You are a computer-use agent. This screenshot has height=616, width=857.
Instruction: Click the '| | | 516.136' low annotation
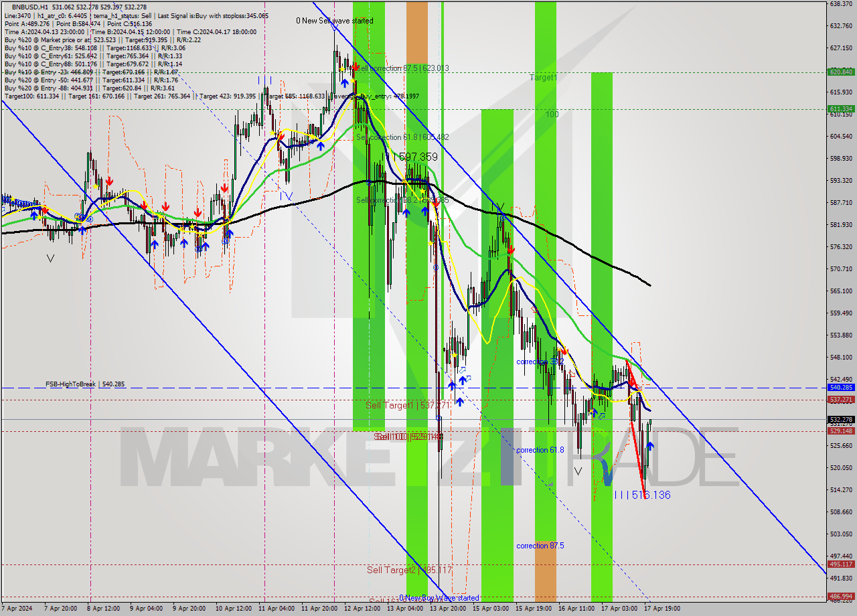pyautogui.click(x=642, y=495)
